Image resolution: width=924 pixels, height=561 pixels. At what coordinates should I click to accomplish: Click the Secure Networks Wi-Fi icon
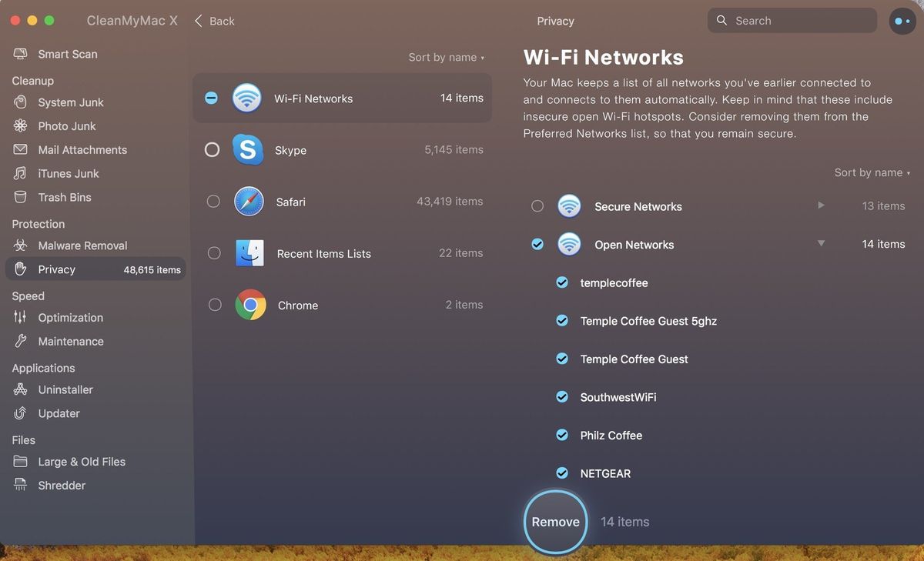[x=569, y=206]
